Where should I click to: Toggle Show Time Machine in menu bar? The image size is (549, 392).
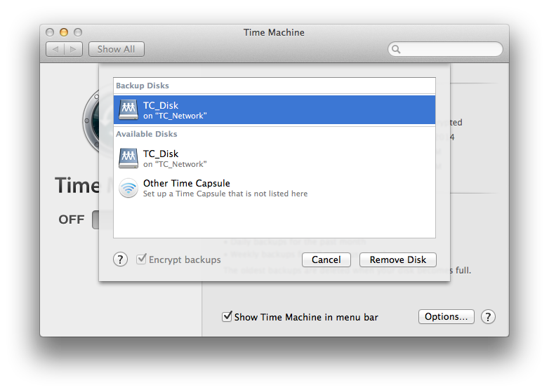(227, 316)
